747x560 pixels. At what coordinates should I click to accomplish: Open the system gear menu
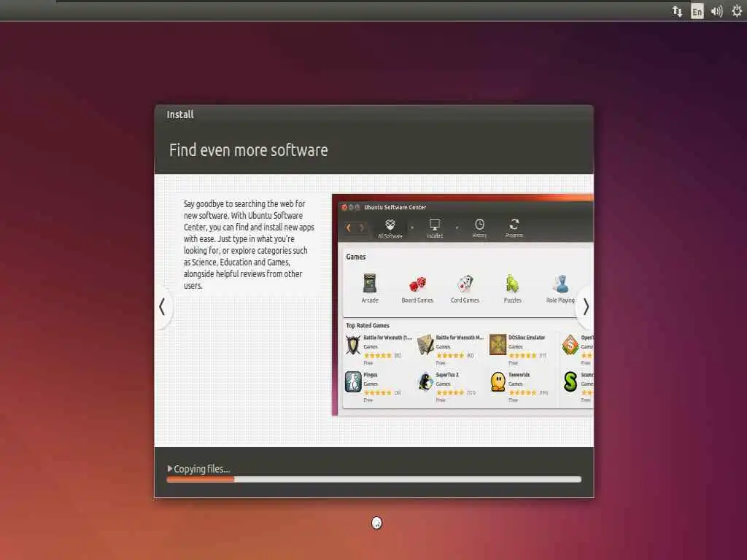pyautogui.click(x=737, y=11)
